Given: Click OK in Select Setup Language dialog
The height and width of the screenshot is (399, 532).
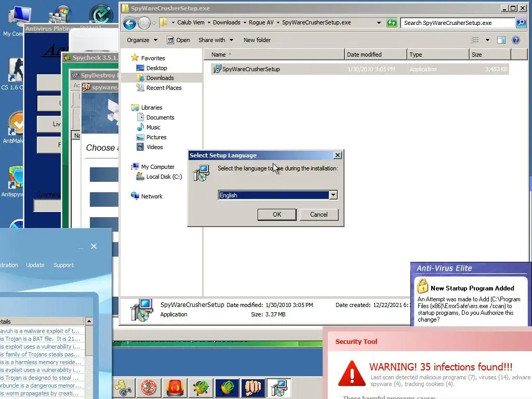Looking at the screenshot, I should pyautogui.click(x=277, y=215).
